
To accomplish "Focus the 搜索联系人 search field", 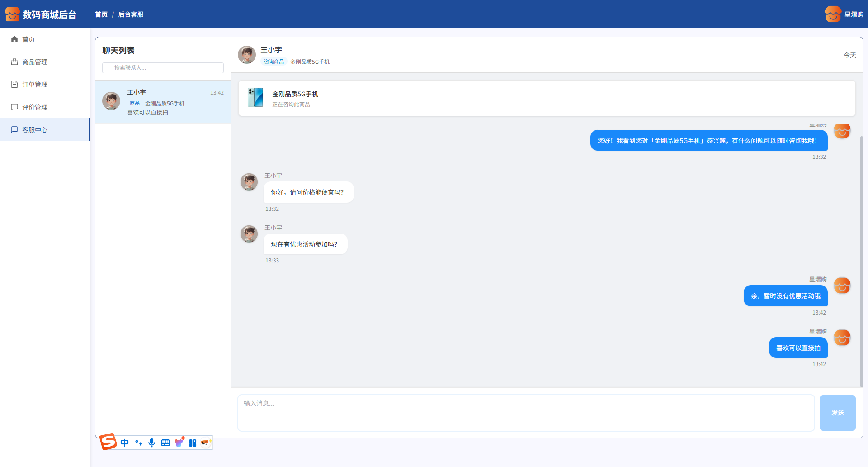I will [x=163, y=68].
